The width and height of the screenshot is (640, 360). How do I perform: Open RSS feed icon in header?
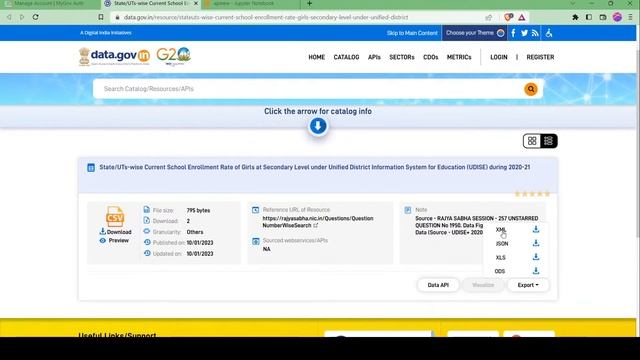click(535, 33)
